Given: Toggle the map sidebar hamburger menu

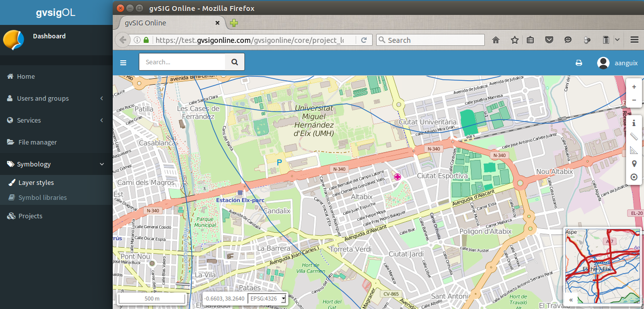Looking at the screenshot, I should (123, 63).
